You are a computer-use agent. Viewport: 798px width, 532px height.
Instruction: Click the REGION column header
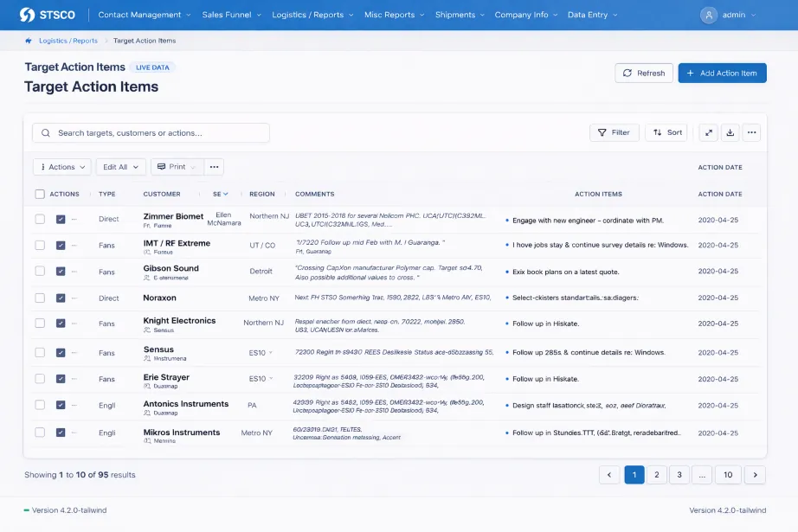pos(262,195)
